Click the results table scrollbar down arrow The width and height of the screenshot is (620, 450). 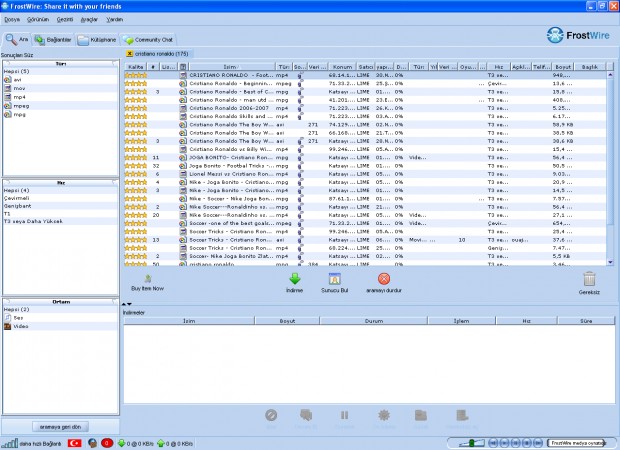click(x=610, y=262)
